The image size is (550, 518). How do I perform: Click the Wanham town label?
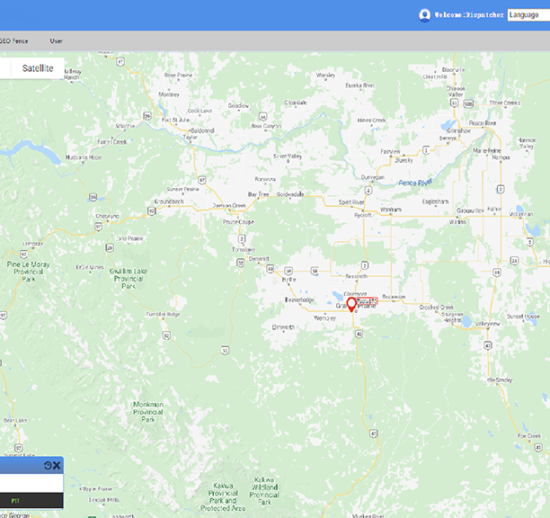tap(391, 209)
